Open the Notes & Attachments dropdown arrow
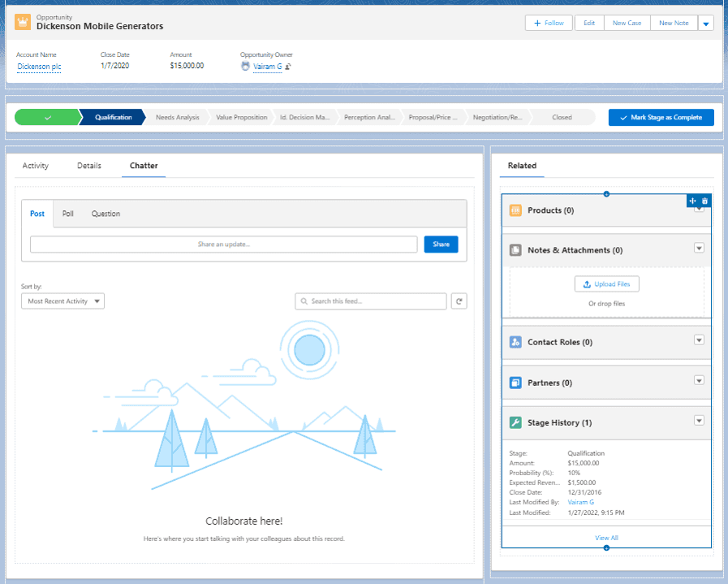The width and height of the screenshot is (728, 584). pos(699,248)
